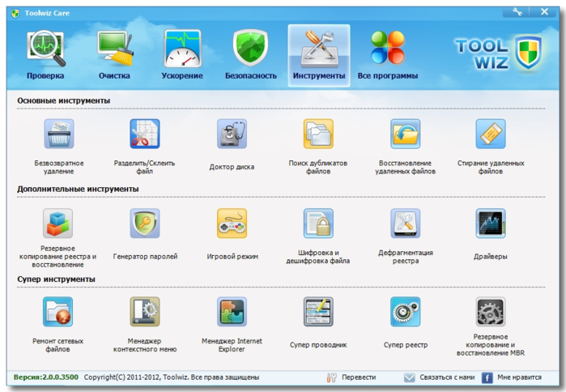
Task: Launch Супер проводник
Action: [318, 312]
